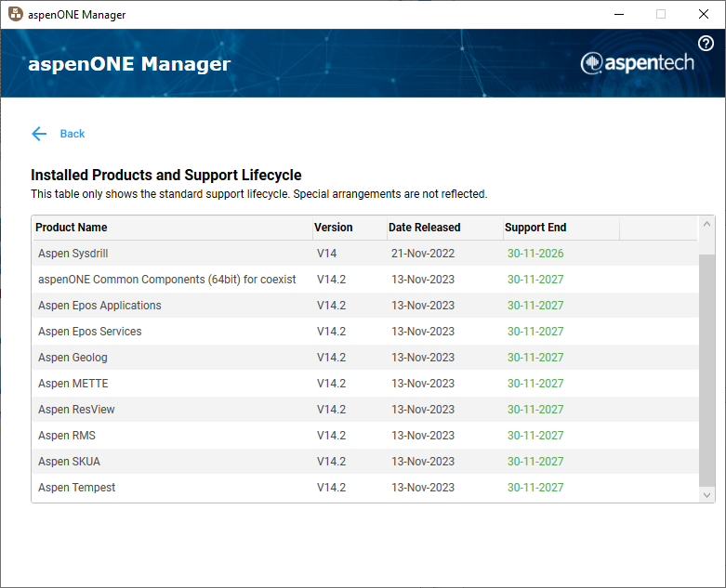726x588 pixels.
Task: Click the V14 version cell of Aspen Sysdrill
Action: pyautogui.click(x=327, y=254)
